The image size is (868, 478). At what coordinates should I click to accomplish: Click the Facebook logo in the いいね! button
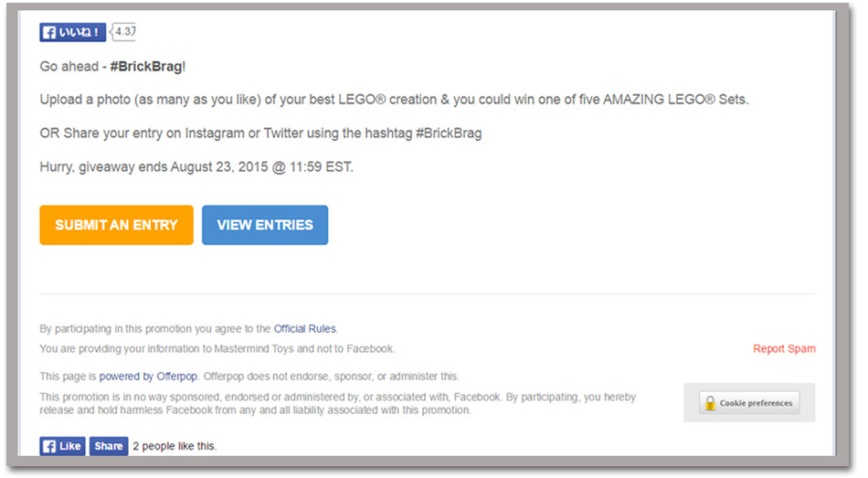pyautogui.click(x=49, y=32)
